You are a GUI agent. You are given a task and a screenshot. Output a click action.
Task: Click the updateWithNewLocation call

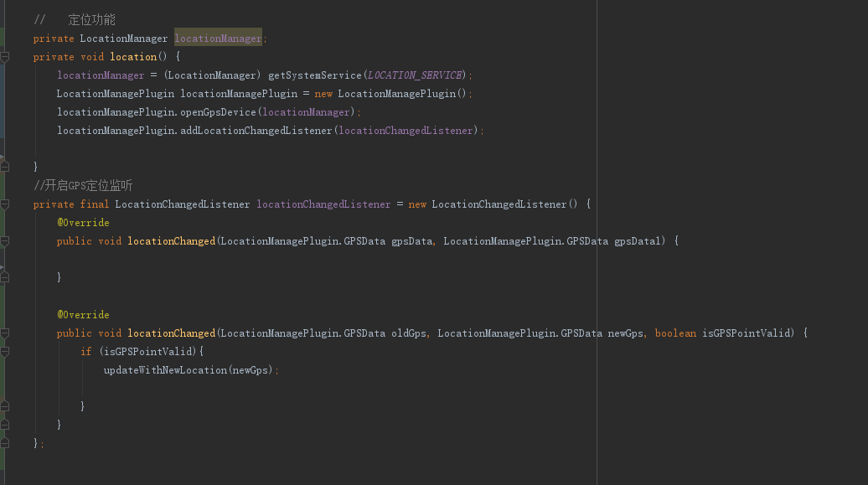pyautogui.click(x=165, y=370)
